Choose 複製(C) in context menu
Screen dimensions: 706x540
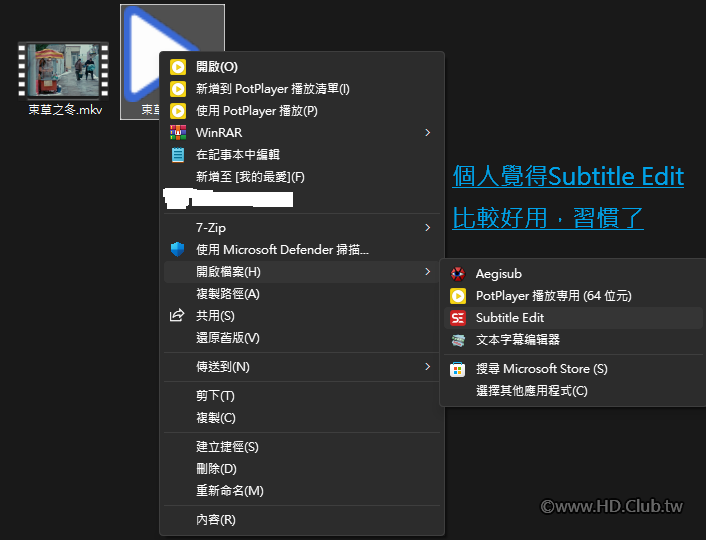click(302, 417)
